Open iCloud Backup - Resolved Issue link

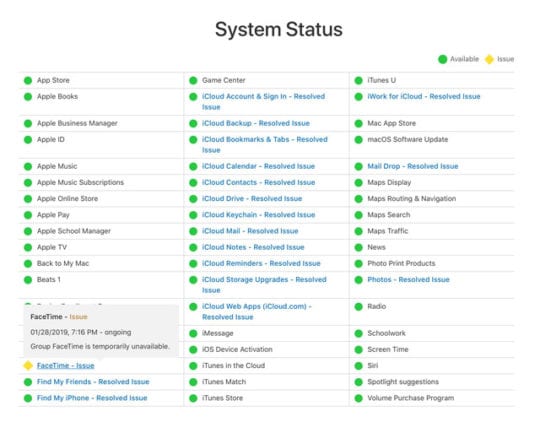tap(256, 123)
